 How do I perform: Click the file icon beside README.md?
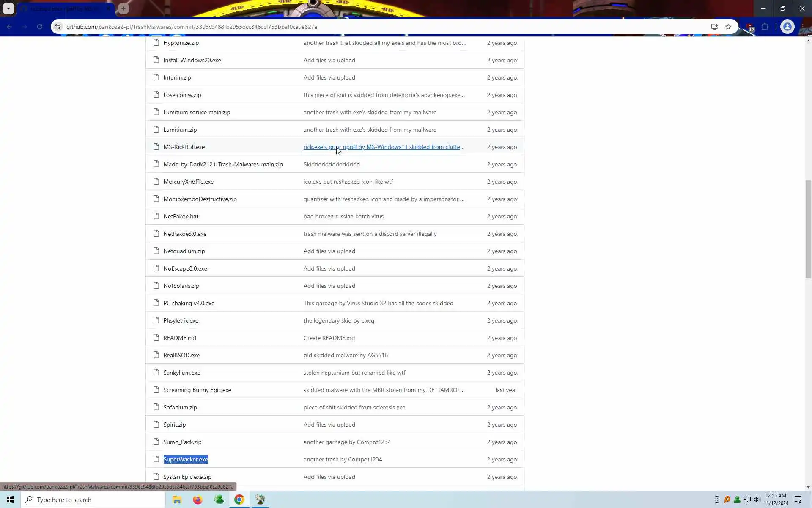coord(156,338)
